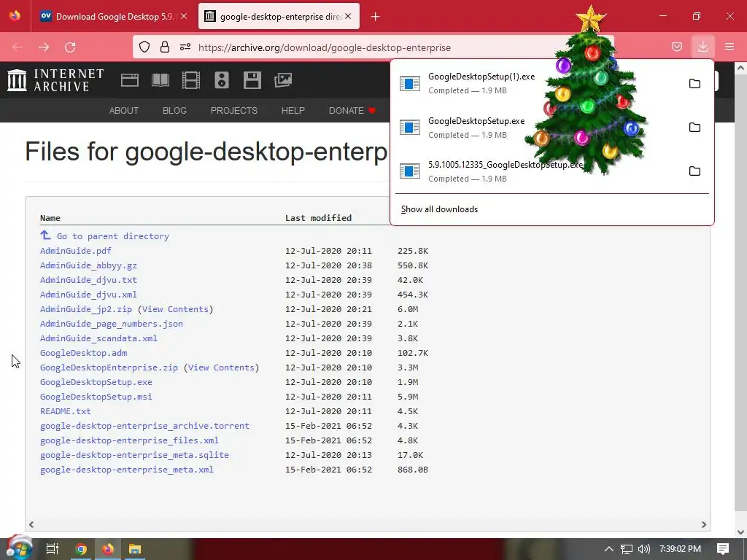The height and width of the screenshot is (560, 747).
Task: Switch to the Download Google Desktop 5.9 tab
Action: click(x=113, y=17)
